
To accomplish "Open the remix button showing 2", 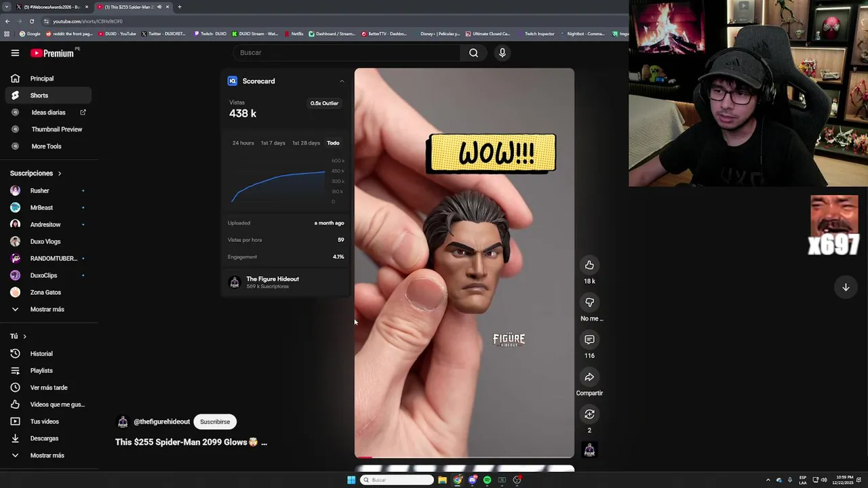I will (589, 414).
